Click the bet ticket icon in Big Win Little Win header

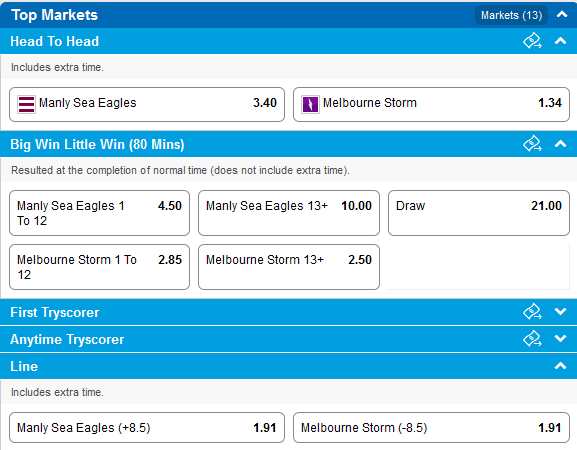click(532, 144)
